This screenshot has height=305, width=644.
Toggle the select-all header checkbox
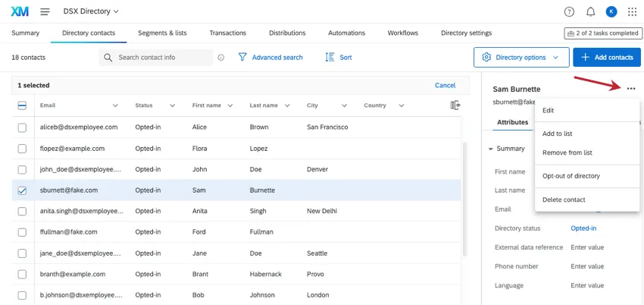coord(22,105)
